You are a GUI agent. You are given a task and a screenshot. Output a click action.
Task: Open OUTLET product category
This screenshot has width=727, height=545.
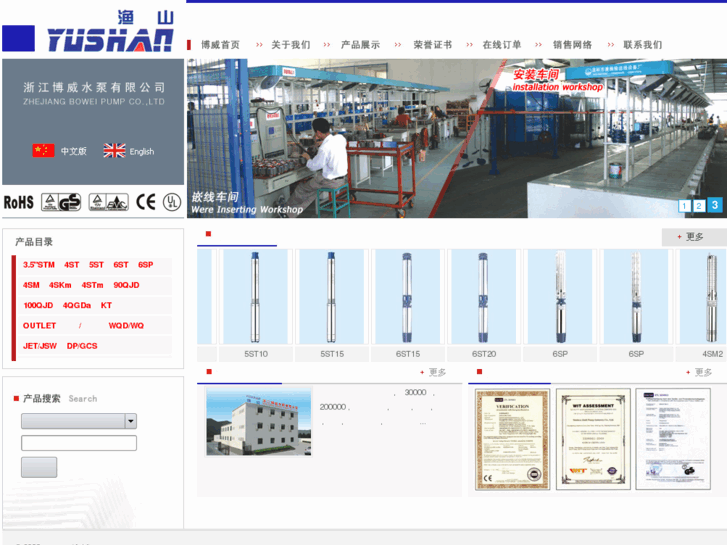coord(39,326)
